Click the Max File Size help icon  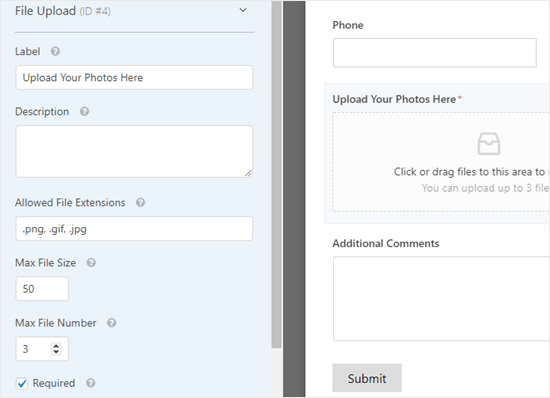pyautogui.click(x=91, y=263)
